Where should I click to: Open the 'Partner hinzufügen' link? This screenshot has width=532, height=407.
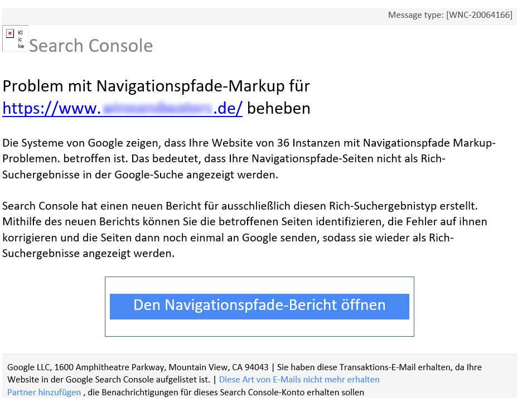click(44, 393)
